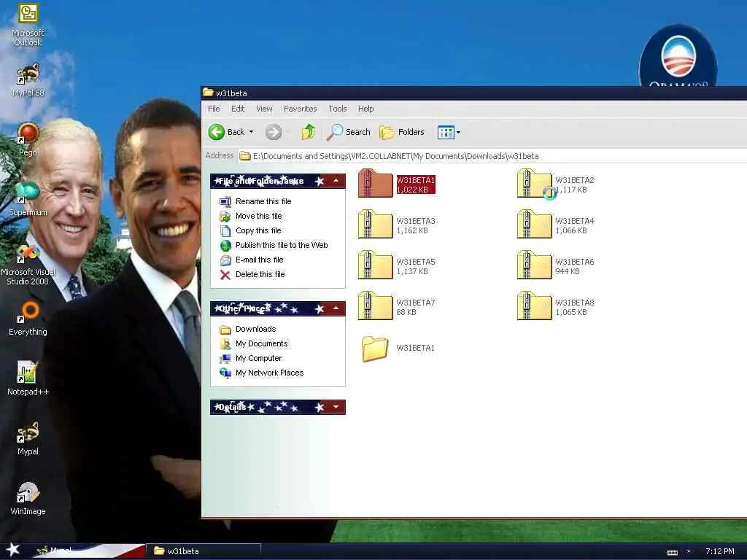
Task: Open the Pego desktop shortcut
Action: tap(28, 139)
